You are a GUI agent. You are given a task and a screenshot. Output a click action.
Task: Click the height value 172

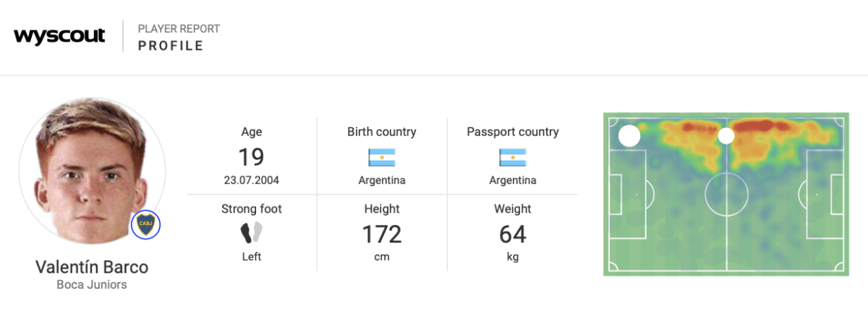coord(381,234)
